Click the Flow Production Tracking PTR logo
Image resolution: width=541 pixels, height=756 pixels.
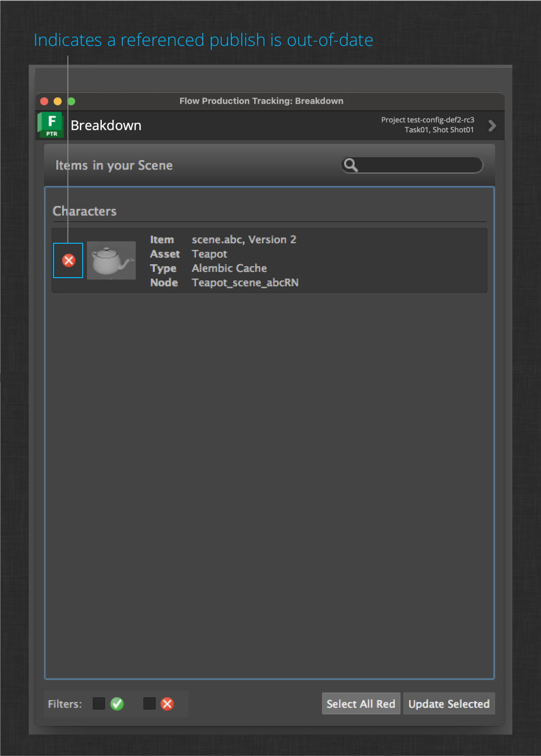[51, 125]
